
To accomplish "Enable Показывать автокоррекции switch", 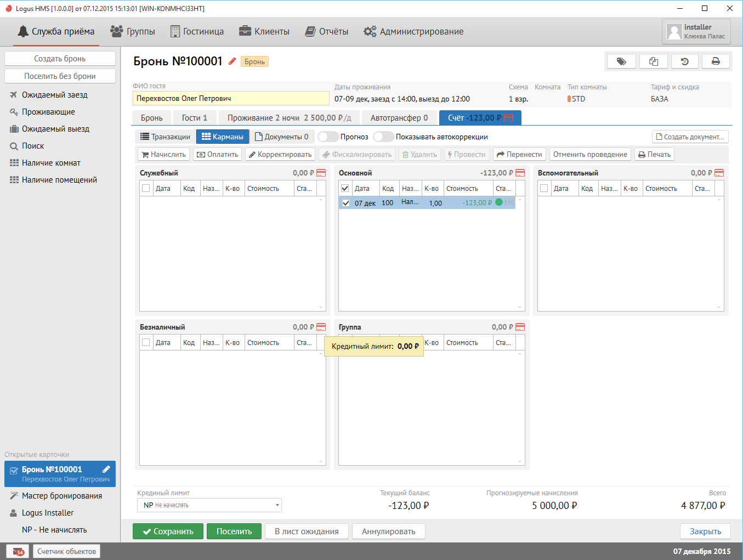I will click(x=383, y=137).
